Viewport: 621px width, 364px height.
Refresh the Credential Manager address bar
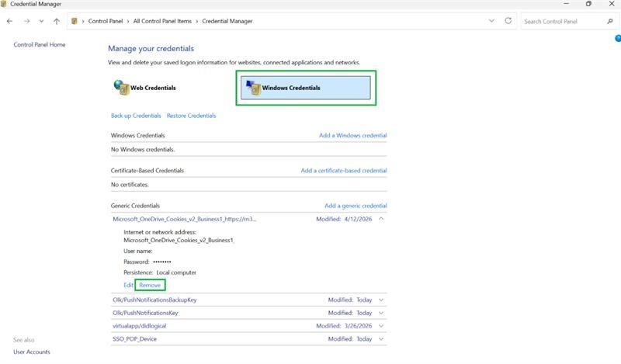pyautogui.click(x=508, y=21)
